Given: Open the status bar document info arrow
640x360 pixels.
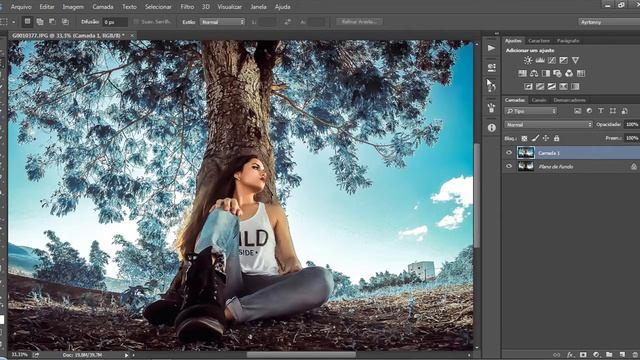Looking at the screenshot, I should click(127, 355).
